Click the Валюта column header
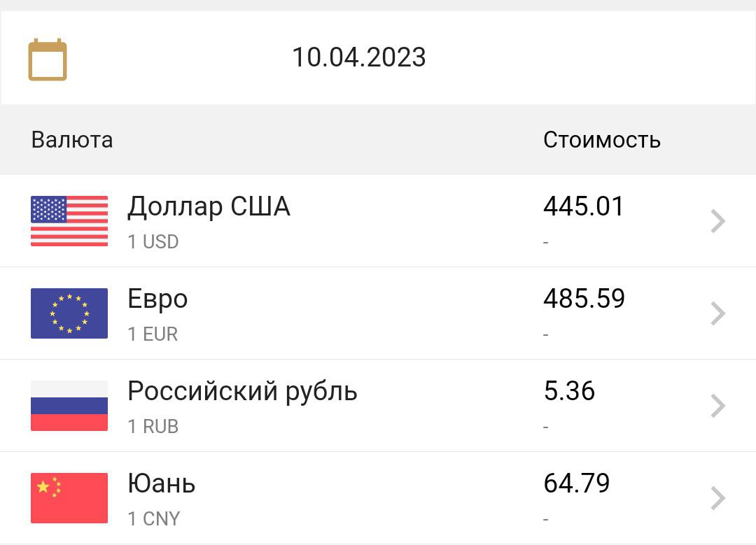Viewport: 756px width, 545px height. point(72,140)
